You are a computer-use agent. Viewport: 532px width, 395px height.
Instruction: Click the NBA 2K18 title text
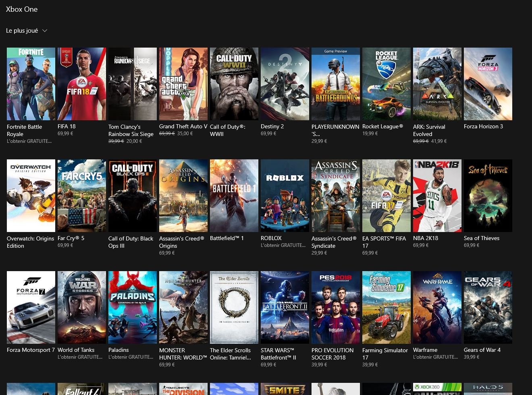[x=425, y=238]
